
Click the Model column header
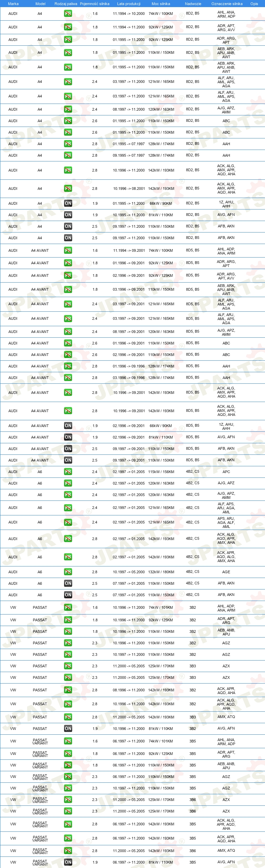coord(40,4)
